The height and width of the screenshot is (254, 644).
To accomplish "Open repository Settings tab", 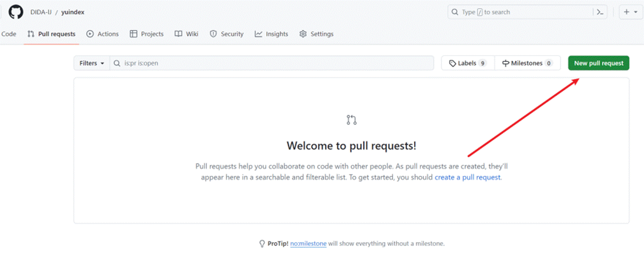I will 316,34.
